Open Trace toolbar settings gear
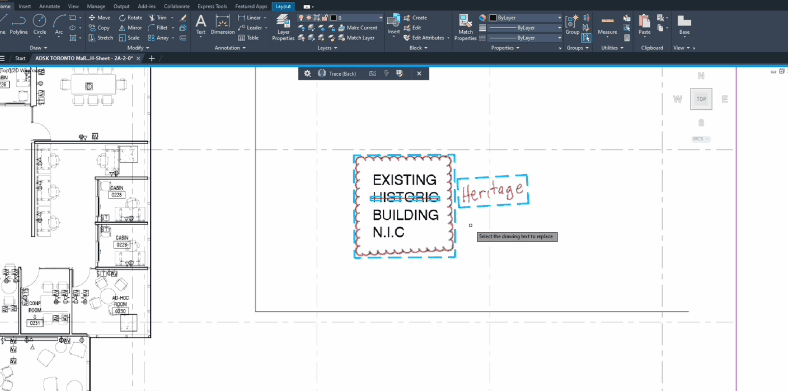 (308, 73)
